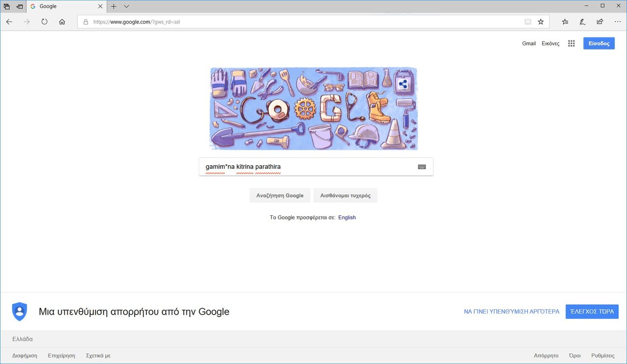Open the Favorites hub icon
Viewport: 627px width, 364px height.
pyautogui.click(x=565, y=22)
